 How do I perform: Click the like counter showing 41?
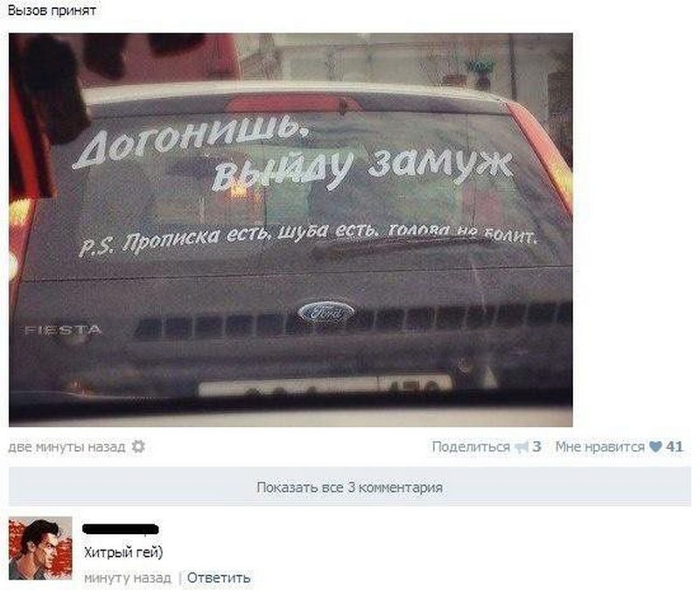tap(675, 446)
